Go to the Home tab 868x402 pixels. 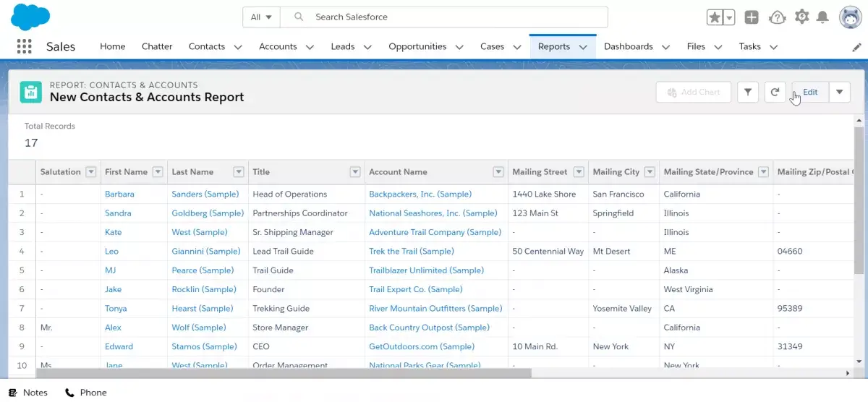pyautogui.click(x=112, y=46)
